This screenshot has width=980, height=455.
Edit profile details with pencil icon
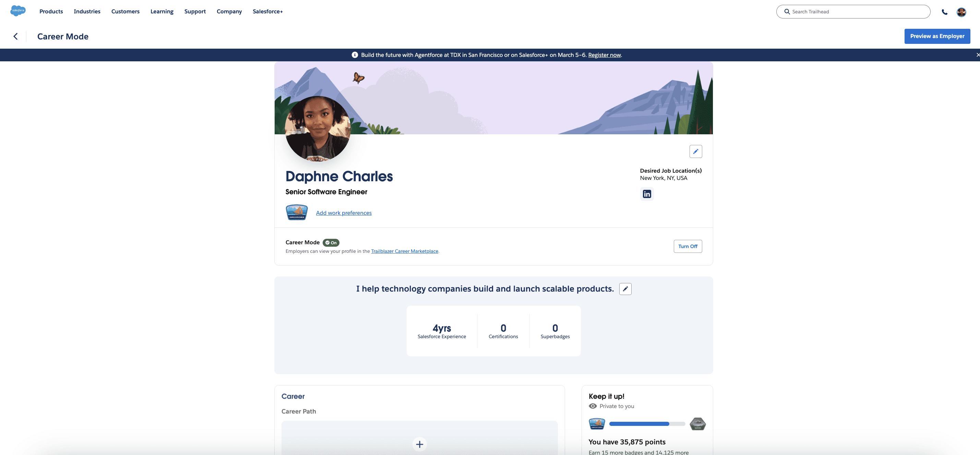(x=695, y=151)
